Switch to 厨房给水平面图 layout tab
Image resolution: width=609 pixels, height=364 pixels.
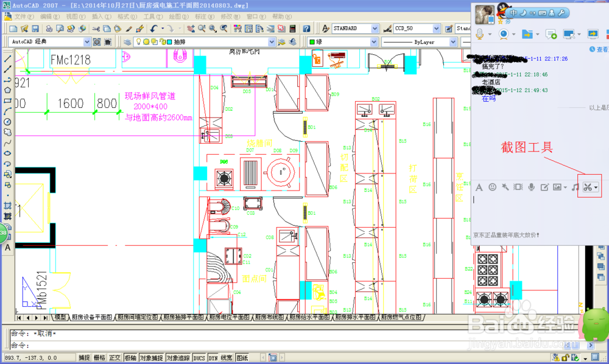(x=309, y=317)
